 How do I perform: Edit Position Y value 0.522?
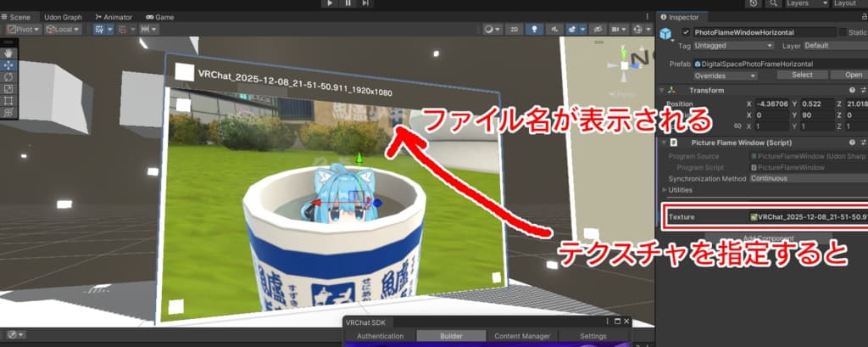[820, 104]
